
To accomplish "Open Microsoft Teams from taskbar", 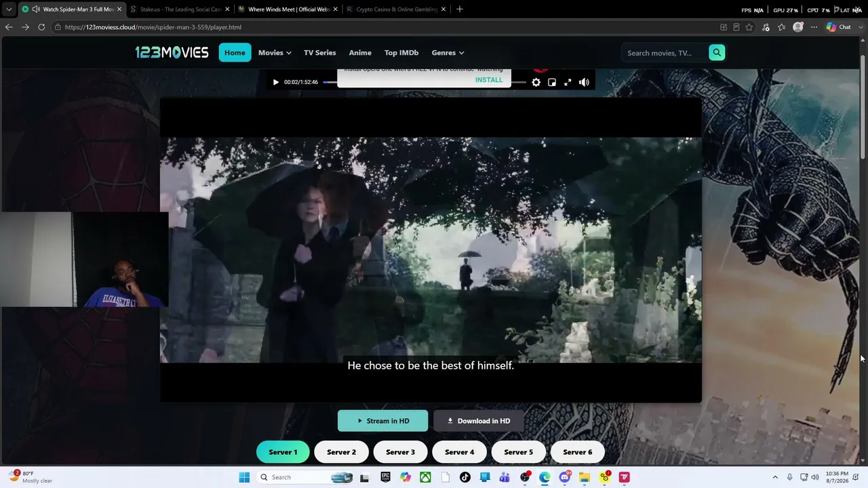I will click(x=505, y=477).
